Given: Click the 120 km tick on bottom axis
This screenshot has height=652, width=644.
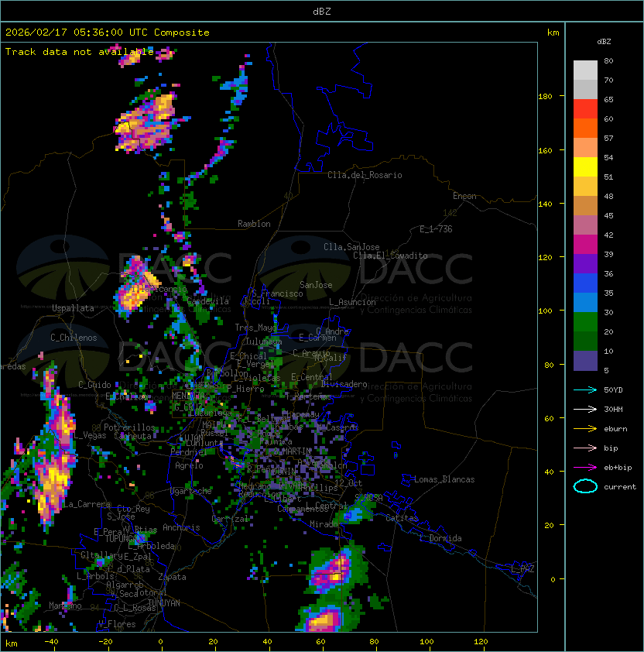Looking at the screenshot, I should pos(481,642).
